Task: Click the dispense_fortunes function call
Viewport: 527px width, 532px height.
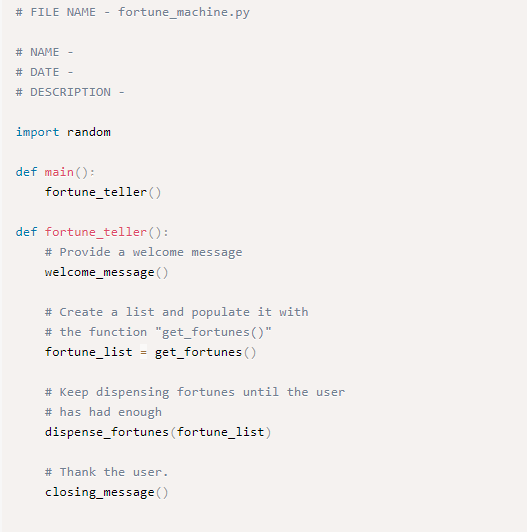Action: 107,432
